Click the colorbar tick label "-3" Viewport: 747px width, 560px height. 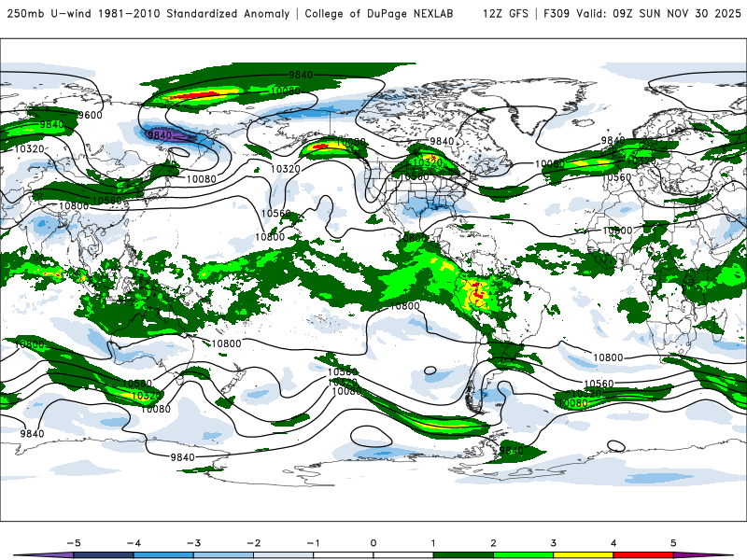click(x=193, y=543)
